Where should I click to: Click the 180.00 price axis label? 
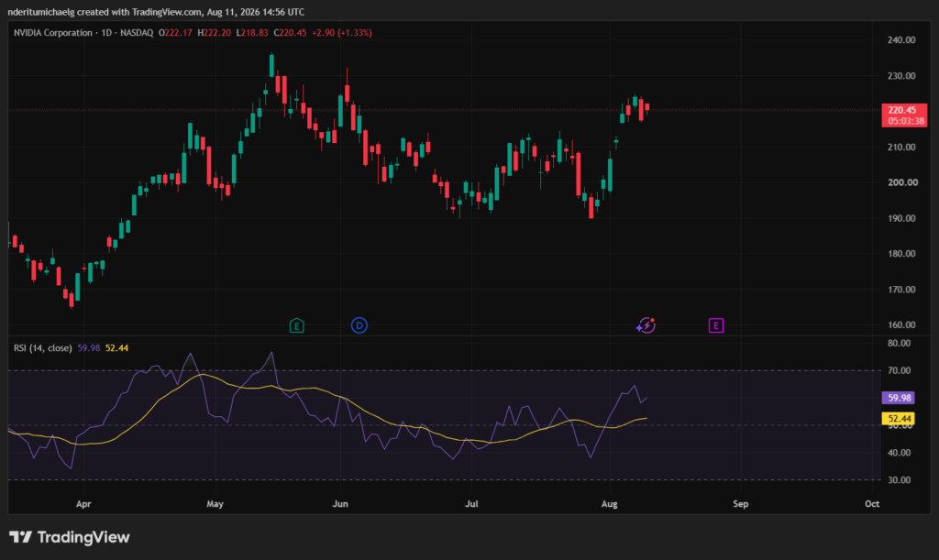point(901,254)
